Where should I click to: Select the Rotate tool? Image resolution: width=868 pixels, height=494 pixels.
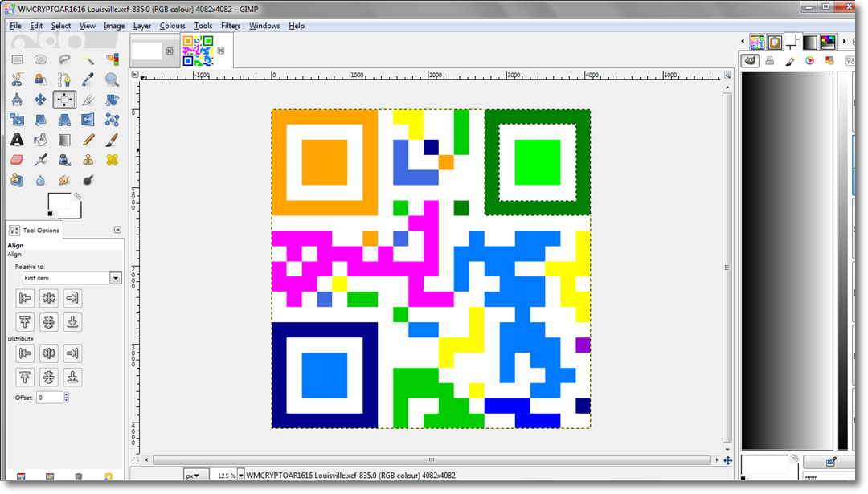(113, 100)
